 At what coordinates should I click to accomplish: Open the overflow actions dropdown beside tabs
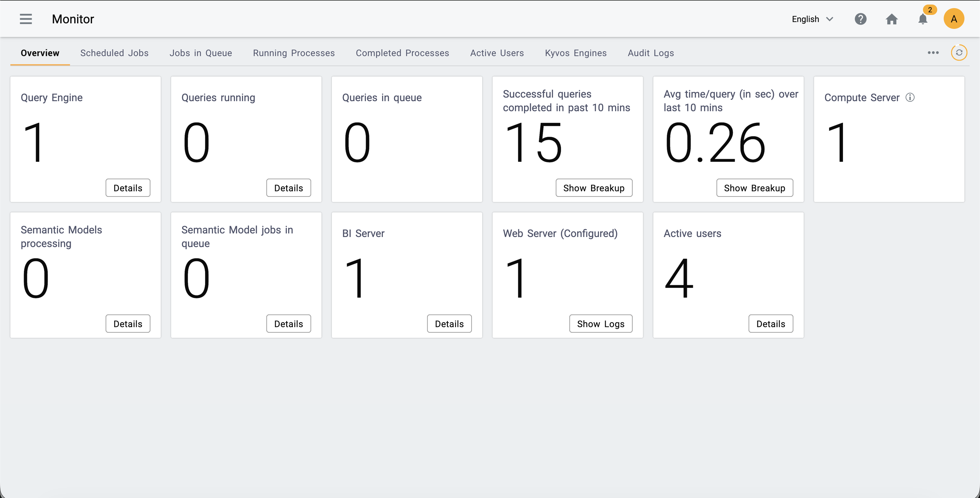(x=933, y=53)
